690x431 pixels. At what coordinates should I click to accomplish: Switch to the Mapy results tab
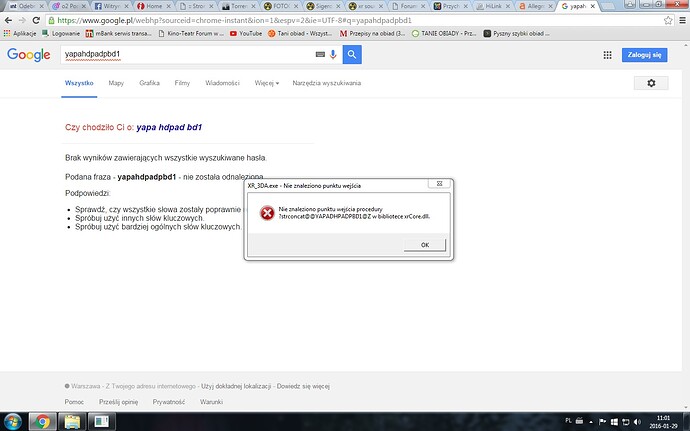(116, 83)
